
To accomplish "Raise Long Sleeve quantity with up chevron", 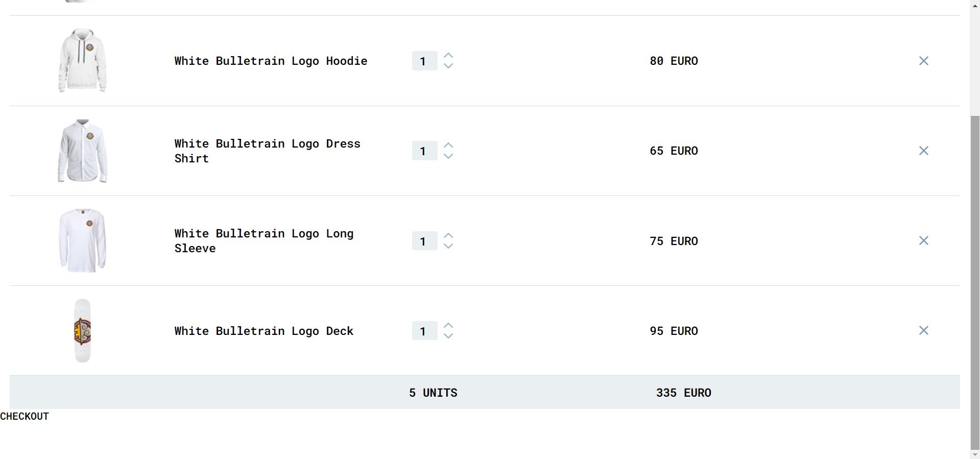I will pyautogui.click(x=448, y=235).
